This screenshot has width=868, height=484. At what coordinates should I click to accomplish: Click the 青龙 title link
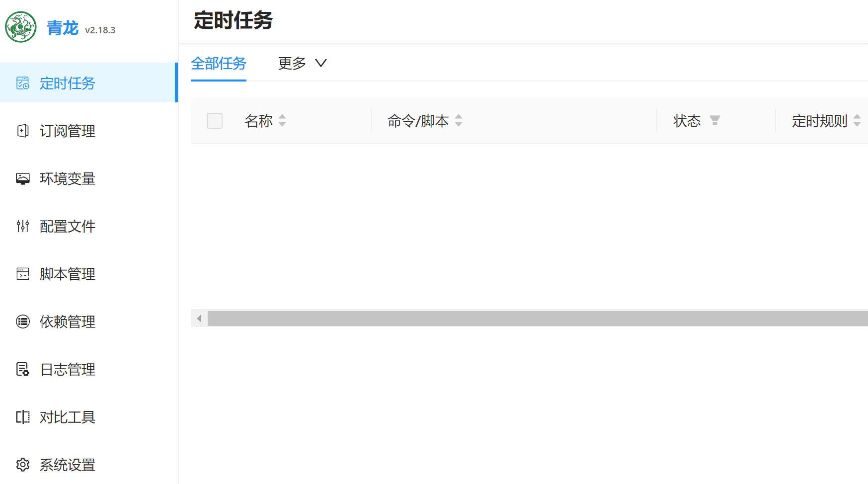pos(63,28)
